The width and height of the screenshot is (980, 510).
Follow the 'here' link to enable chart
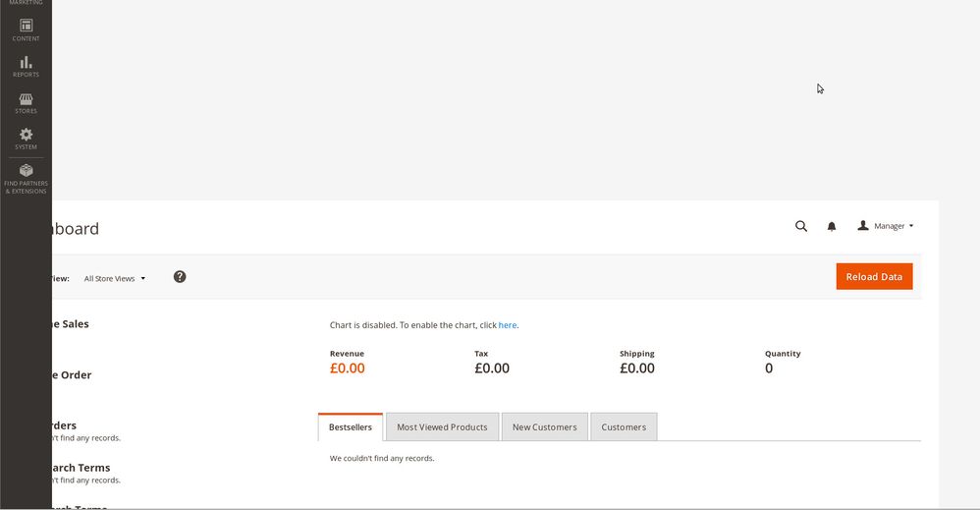507,325
